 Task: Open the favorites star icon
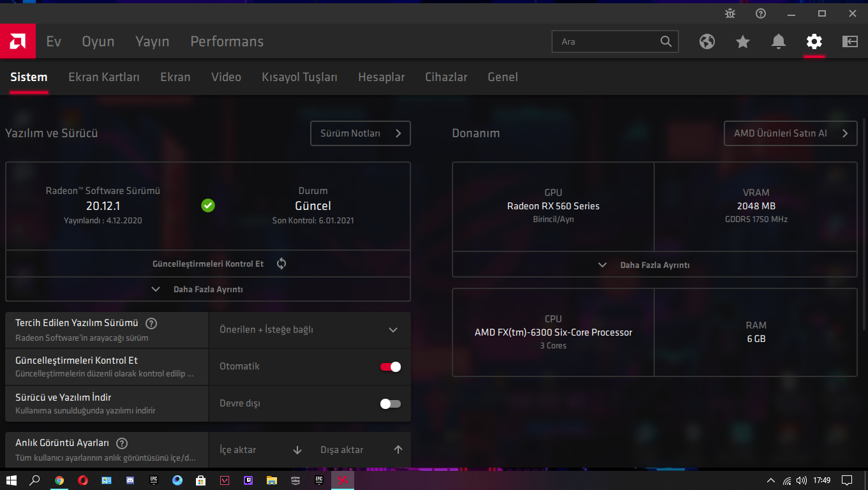(742, 41)
